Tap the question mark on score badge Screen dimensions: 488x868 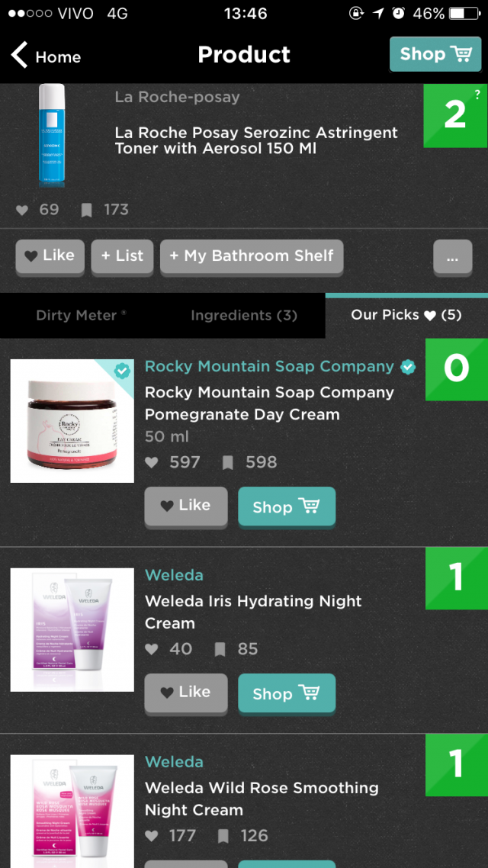click(x=477, y=94)
